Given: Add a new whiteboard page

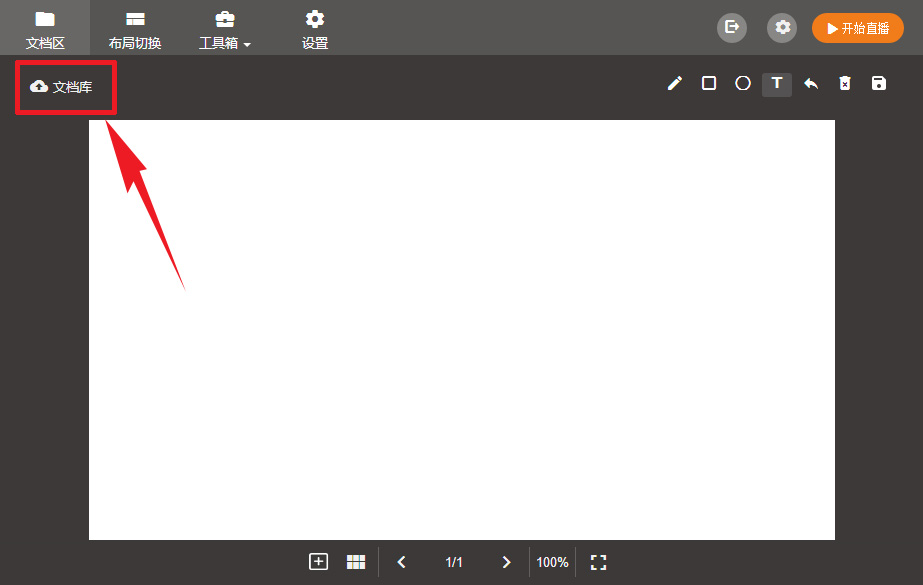Looking at the screenshot, I should (x=318, y=562).
